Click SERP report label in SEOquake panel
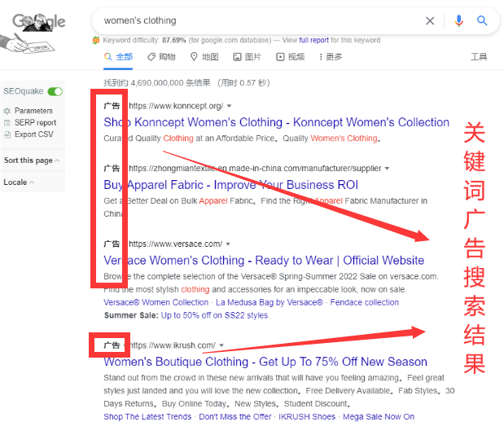The height and width of the screenshot is (435, 504). [x=35, y=123]
